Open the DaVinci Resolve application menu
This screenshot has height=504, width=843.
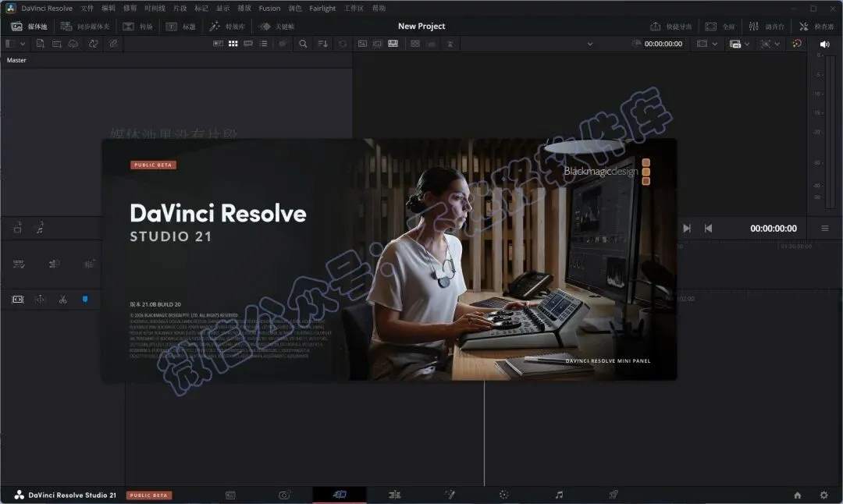coord(47,8)
